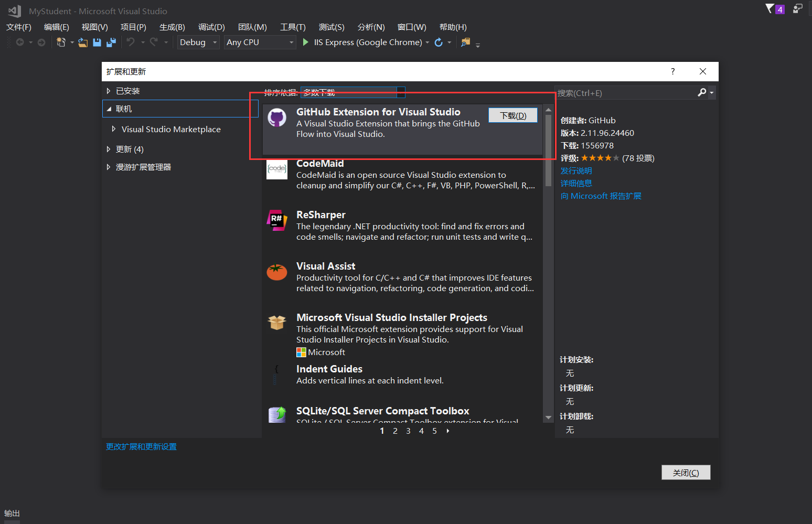Open the 项目(P) menu
This screenshot has height=524, width=812.
[133, 27]
